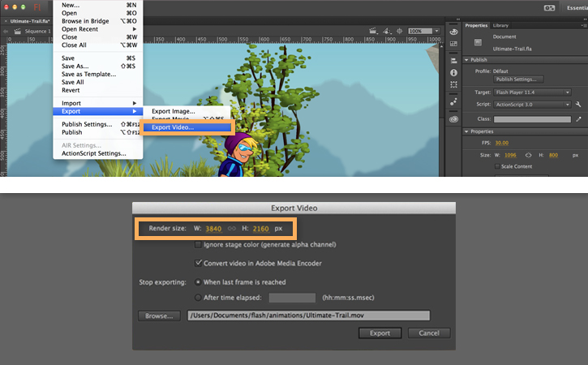Select Save As from File menu
This screenshot has width=588, height=365.
tap(98, 66)
